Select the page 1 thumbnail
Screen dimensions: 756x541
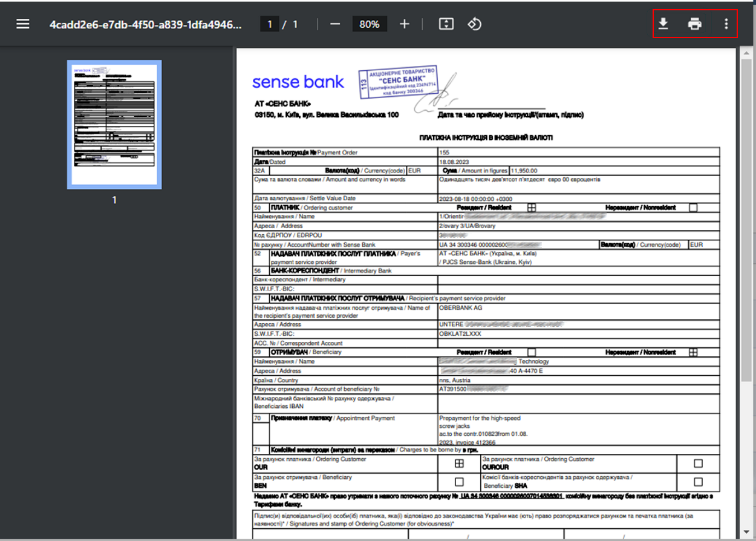[x=114, y=125]
